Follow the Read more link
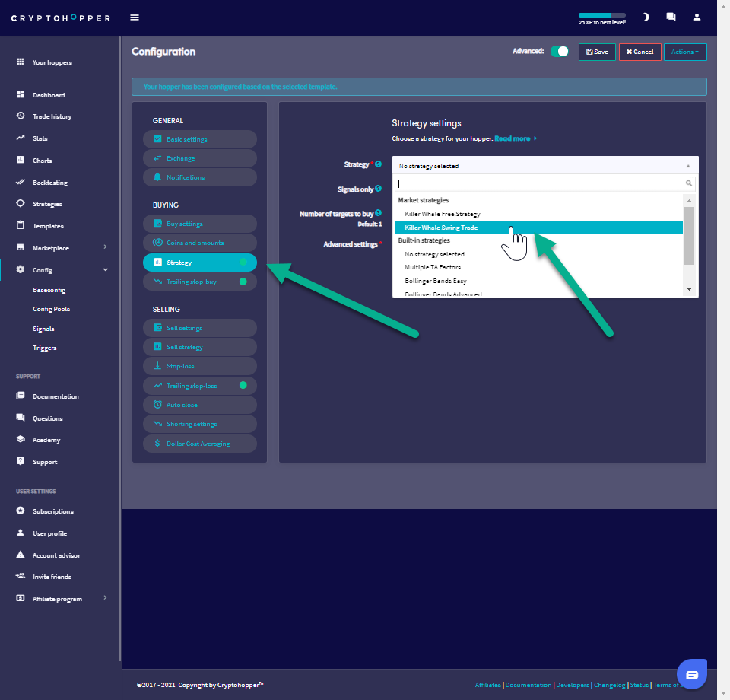This screenshot has width=730, height=700. coord(513,139)
